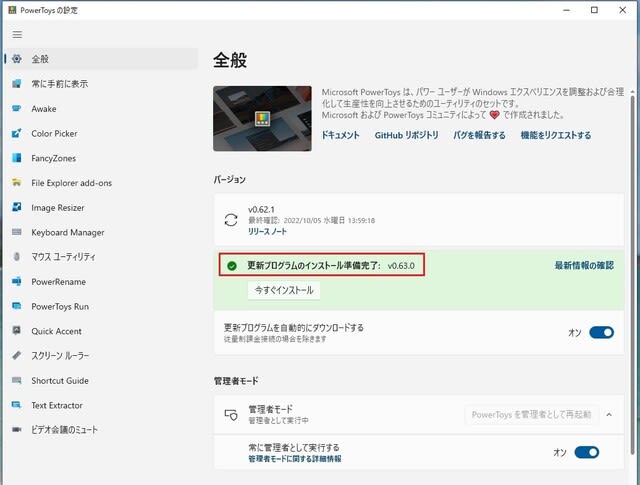Open the 全般 settings page
Image resolution: width=640 pixels, height=485 pixels.
pos(101,59)
